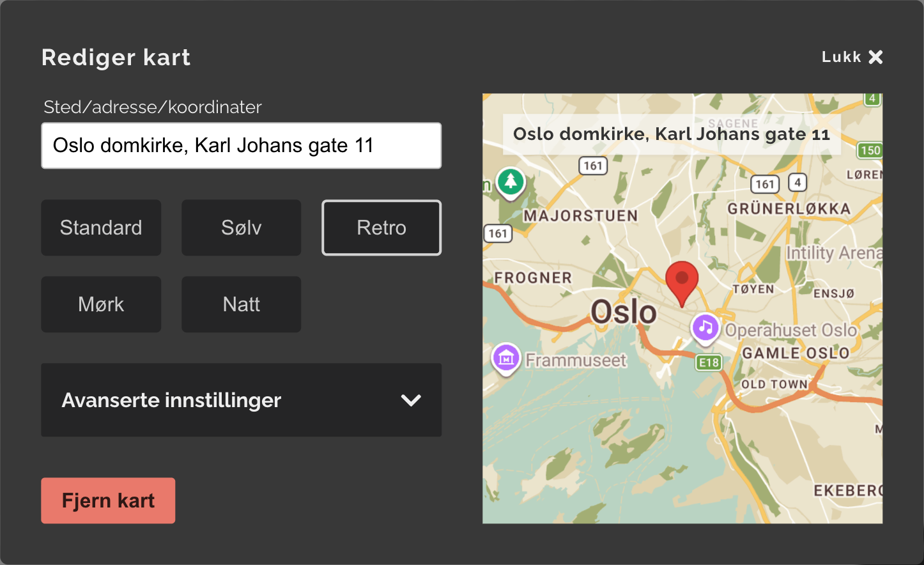
Task: Click the MAJORSTUEN district label
Action: (581, 216)
